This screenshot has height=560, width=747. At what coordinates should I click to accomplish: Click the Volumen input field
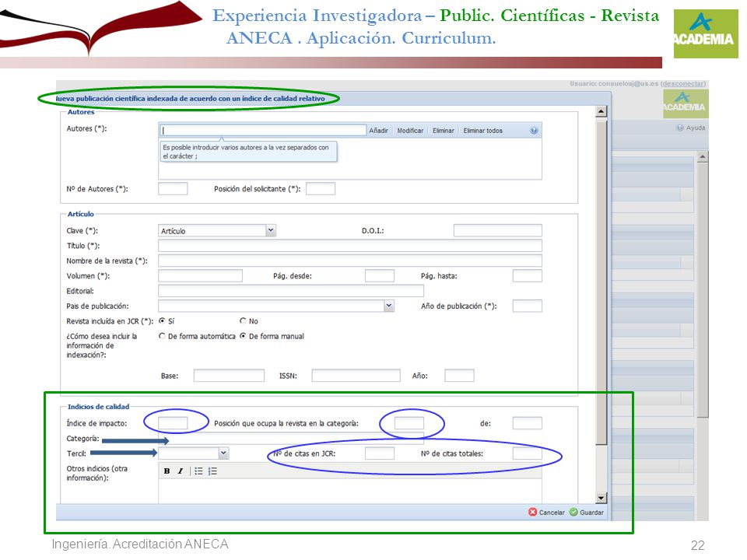200,275
